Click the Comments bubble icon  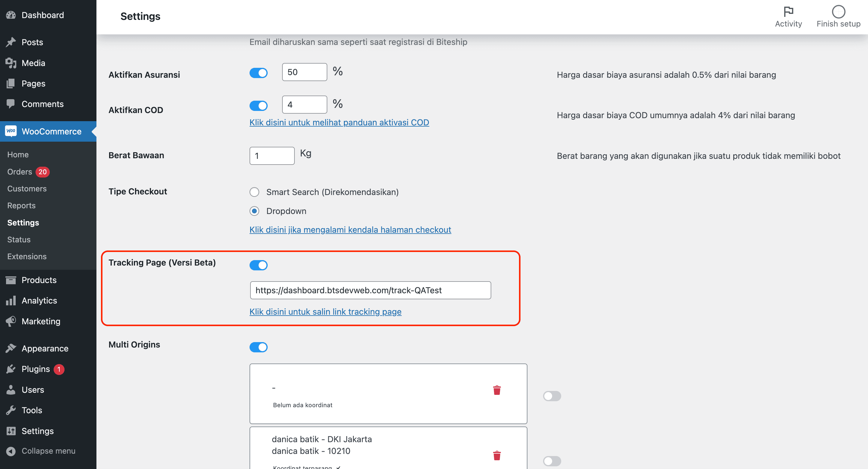pyautogui.click(x=11, y=104)
